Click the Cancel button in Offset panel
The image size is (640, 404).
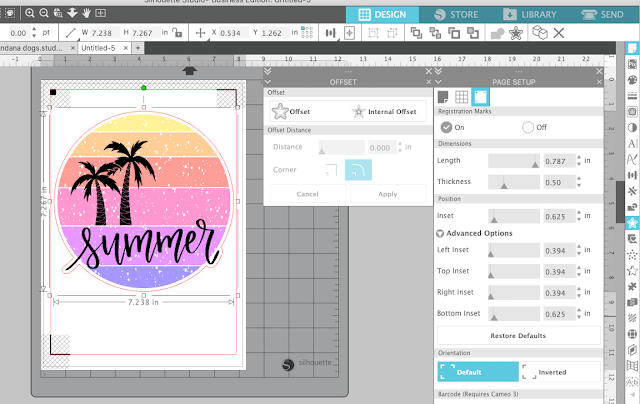click(307, 194)
